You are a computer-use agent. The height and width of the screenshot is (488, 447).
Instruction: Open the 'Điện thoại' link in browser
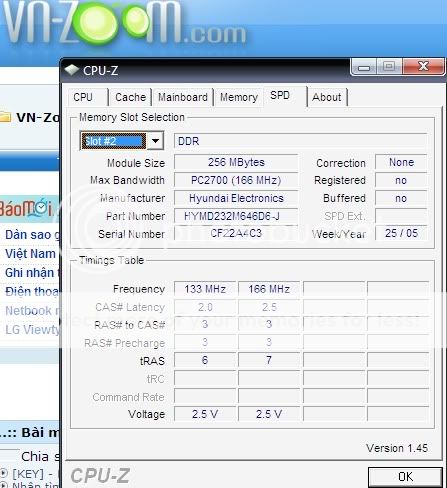pyautogui.click(x=32, y=292)
